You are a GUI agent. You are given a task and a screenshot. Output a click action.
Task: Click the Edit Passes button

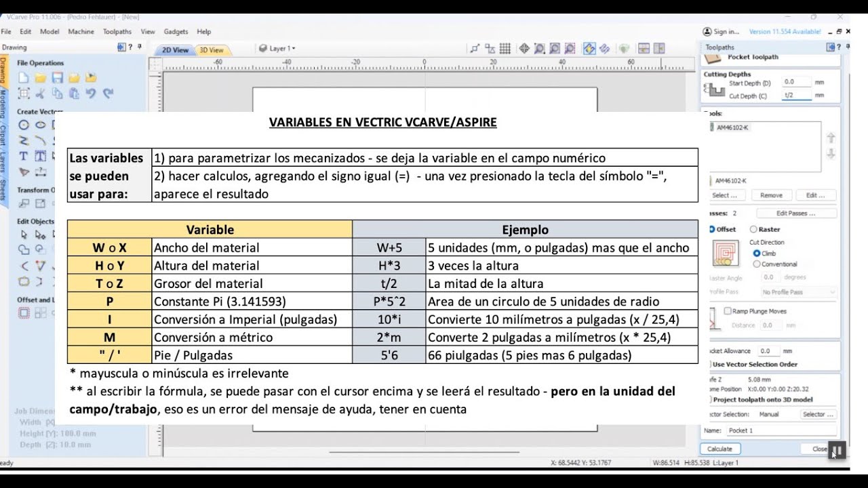click(x=795, y=213)
